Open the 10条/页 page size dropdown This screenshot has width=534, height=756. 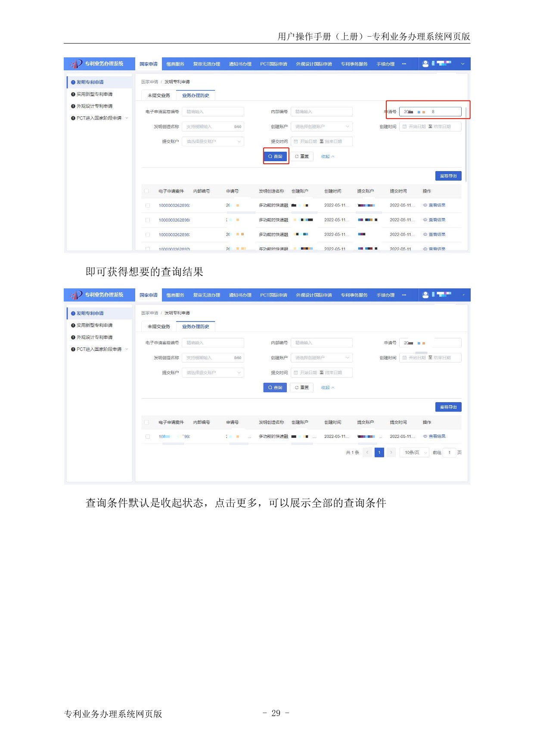pyautogui.click(x=414, y=453)
